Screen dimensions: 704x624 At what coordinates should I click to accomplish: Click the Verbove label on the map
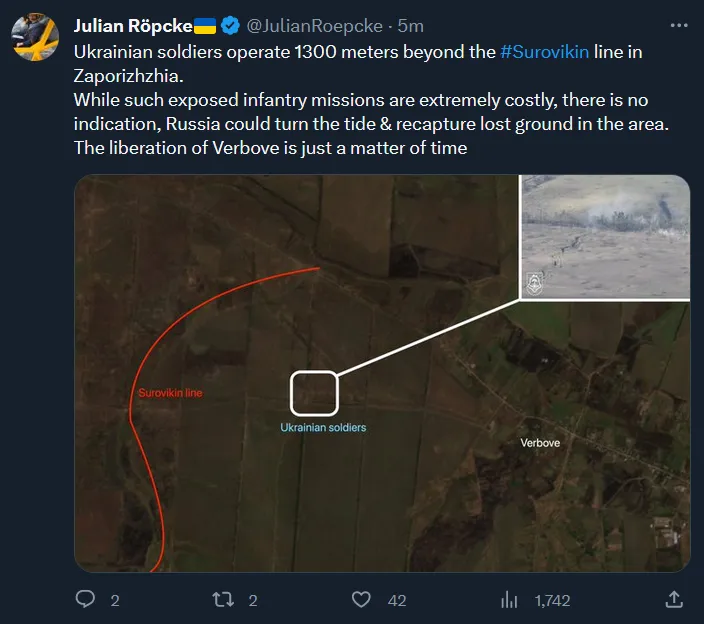pos(540,442)
